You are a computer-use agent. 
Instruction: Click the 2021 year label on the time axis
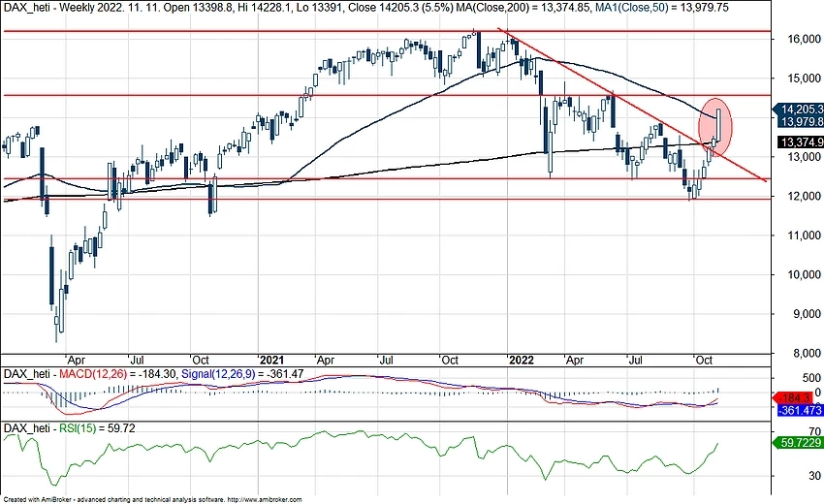tap(272, 357)
